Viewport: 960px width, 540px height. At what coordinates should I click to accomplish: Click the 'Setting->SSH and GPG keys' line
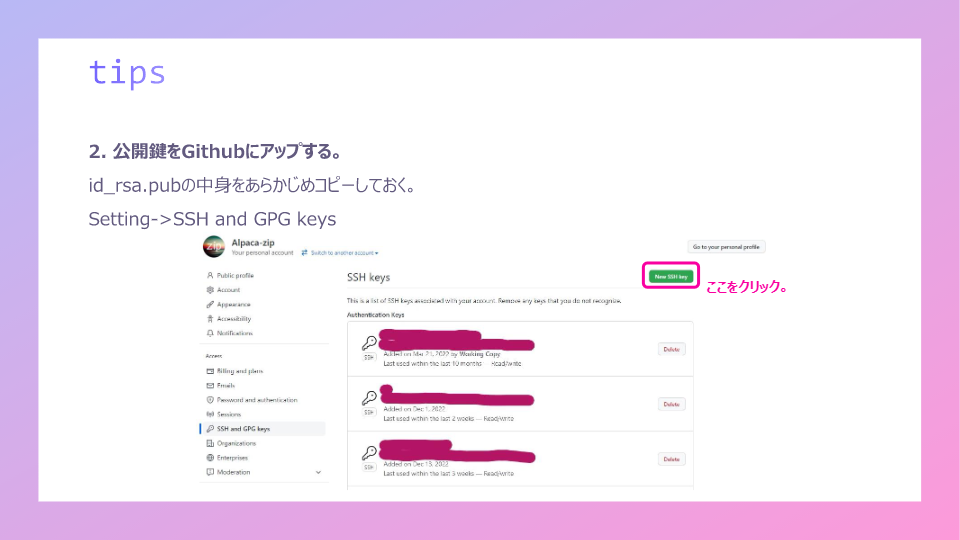[212, 219]
